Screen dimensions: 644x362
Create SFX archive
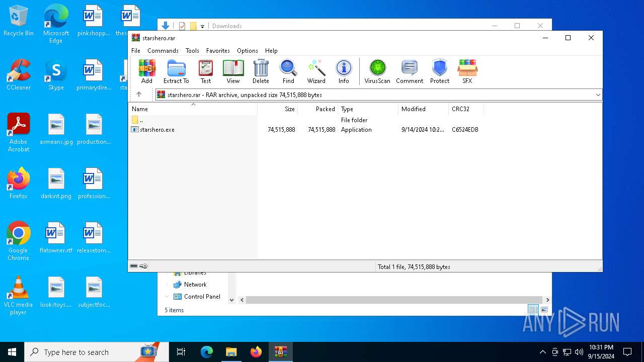click(x=467, y=71)
